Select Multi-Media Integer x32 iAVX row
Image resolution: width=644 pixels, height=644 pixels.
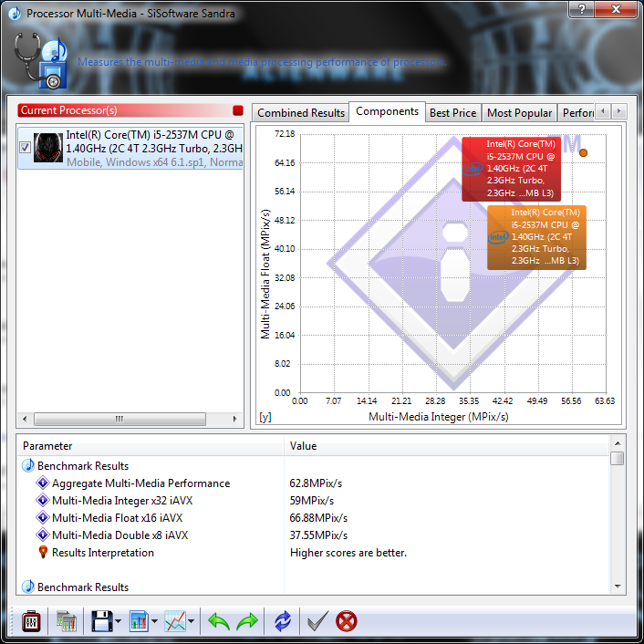(x=313, y=500)
